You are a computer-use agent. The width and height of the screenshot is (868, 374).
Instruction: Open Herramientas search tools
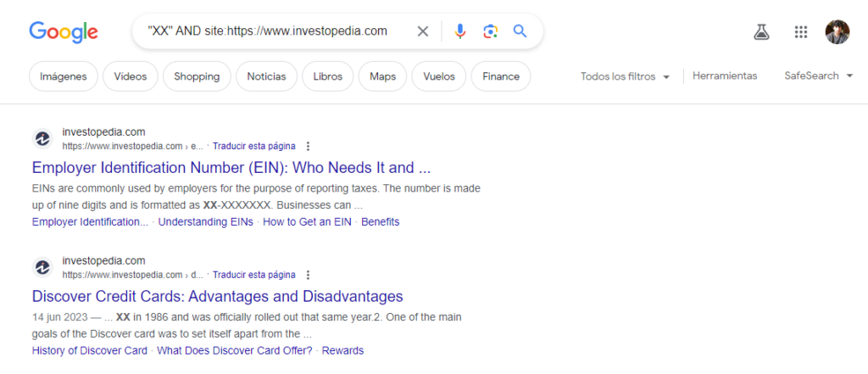pyautogui.click(x=725, y=76)
